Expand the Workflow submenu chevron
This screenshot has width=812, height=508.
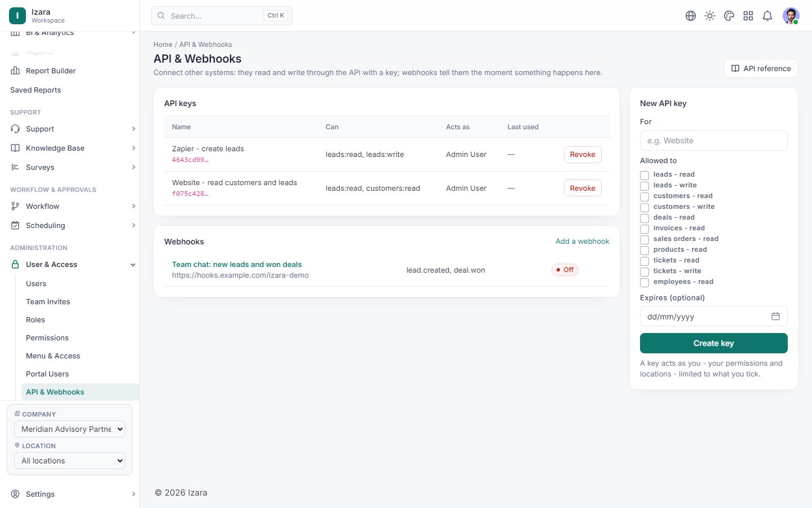coord(134,207)
